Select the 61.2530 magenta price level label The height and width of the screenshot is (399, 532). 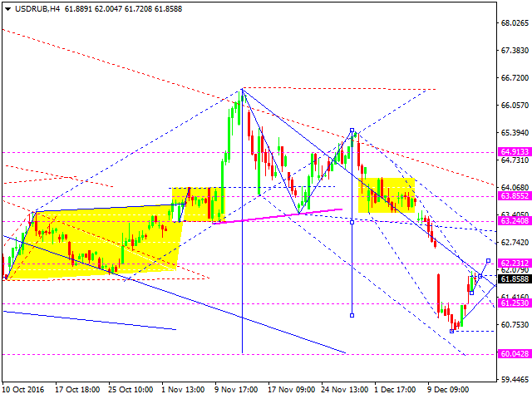(515, 303)
